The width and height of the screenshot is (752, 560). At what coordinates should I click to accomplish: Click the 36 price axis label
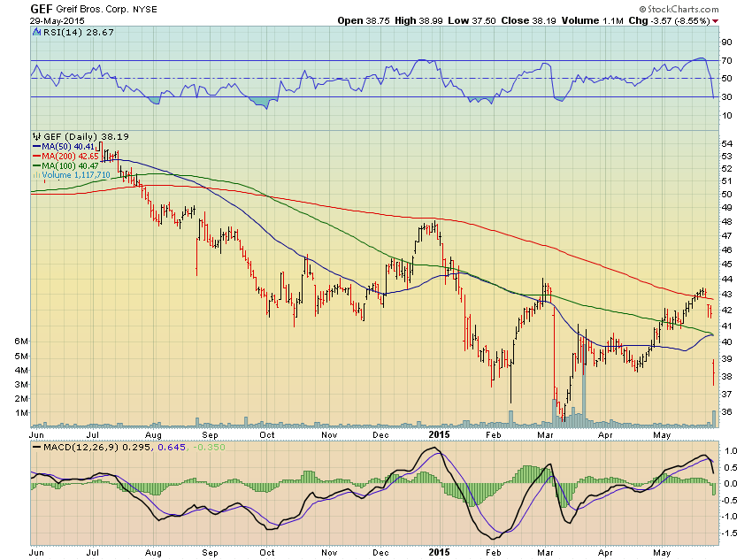coord(727,412)
